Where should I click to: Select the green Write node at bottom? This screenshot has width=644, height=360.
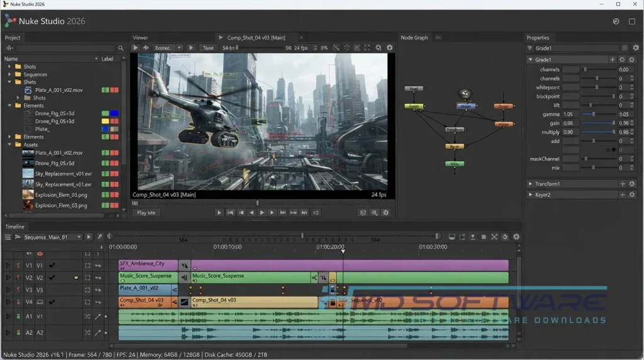454,164
